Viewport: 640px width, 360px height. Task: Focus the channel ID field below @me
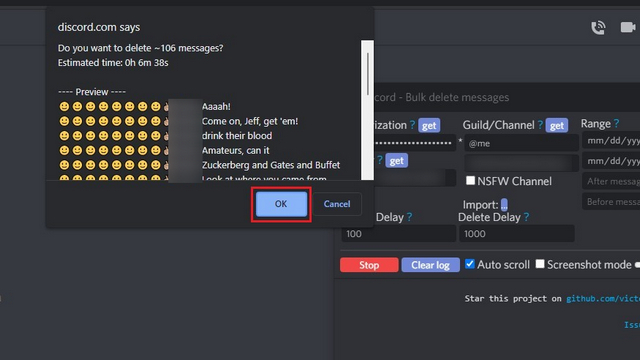[521, 163]
